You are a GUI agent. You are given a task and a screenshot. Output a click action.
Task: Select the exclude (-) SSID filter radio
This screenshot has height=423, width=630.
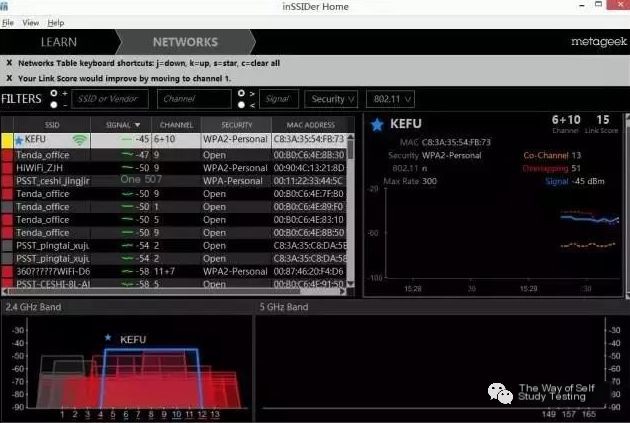click(x=53, y=105)
